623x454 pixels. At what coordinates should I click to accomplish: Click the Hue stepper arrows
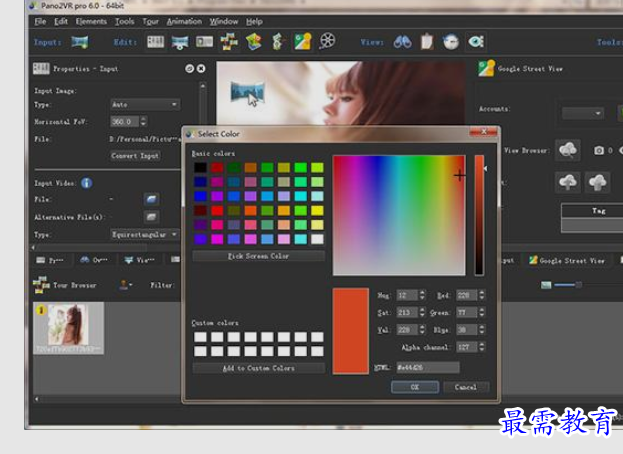pyautogui.click(x=422, y=295)
